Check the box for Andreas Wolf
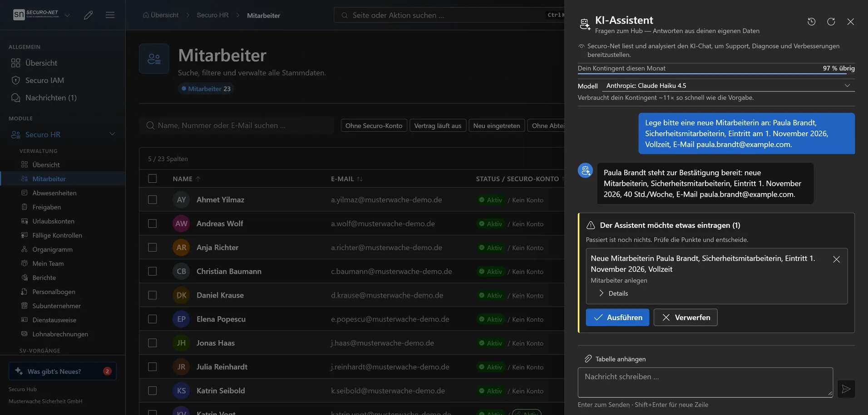This screenshot has height=415, width=868. 153,223
